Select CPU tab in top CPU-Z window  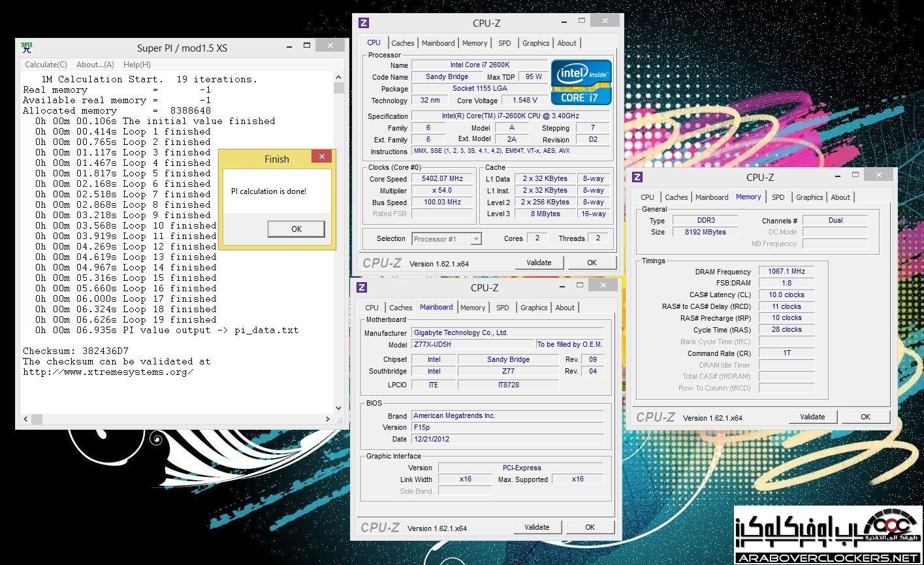coord(374,42)
